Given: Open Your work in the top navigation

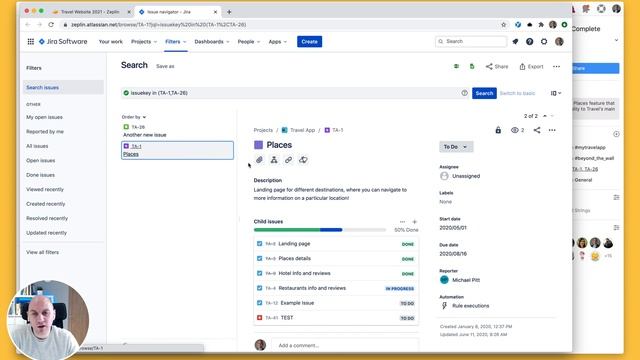Looking at the screenshot, I should (x=111, y=42).
